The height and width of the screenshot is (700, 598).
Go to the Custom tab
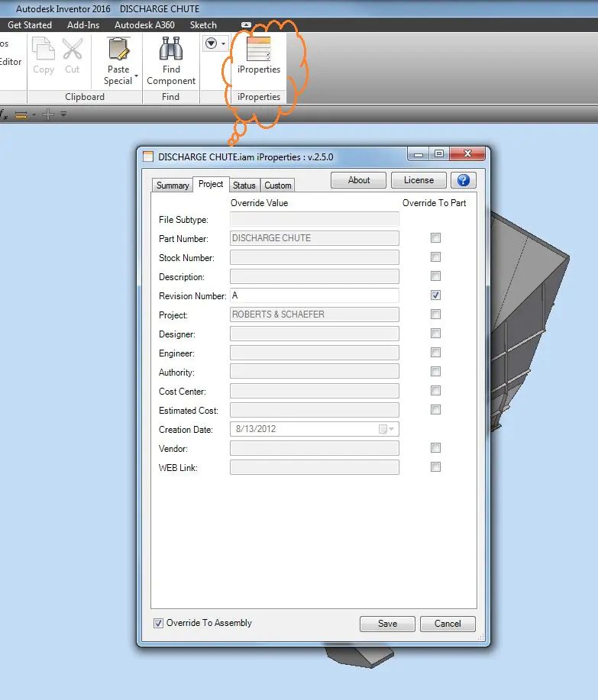click(x=278, y=185)
